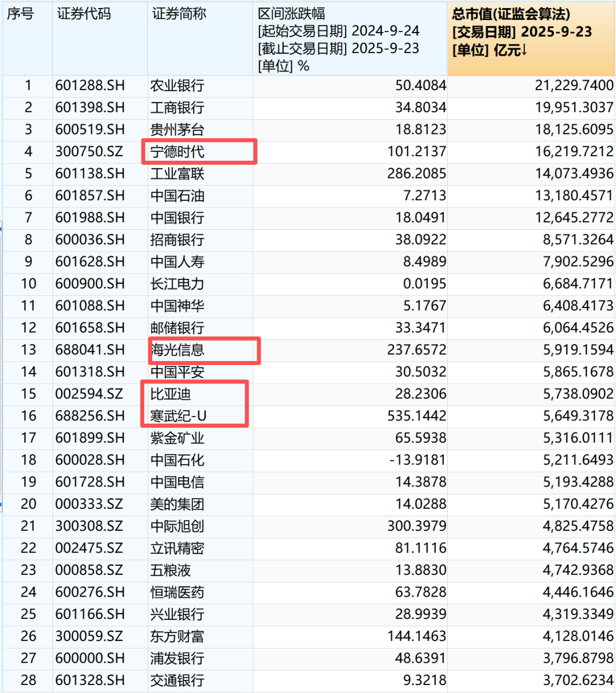The width and height of the screenshot is (616, 693).
Task: Select stock name 中际旭创
Action: [177, 526]
